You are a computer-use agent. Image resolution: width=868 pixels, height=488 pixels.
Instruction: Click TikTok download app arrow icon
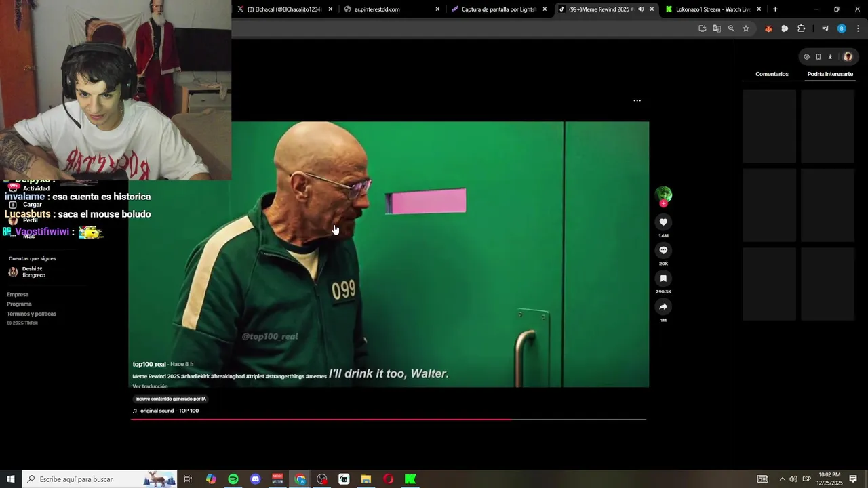[x=830, y=57]
